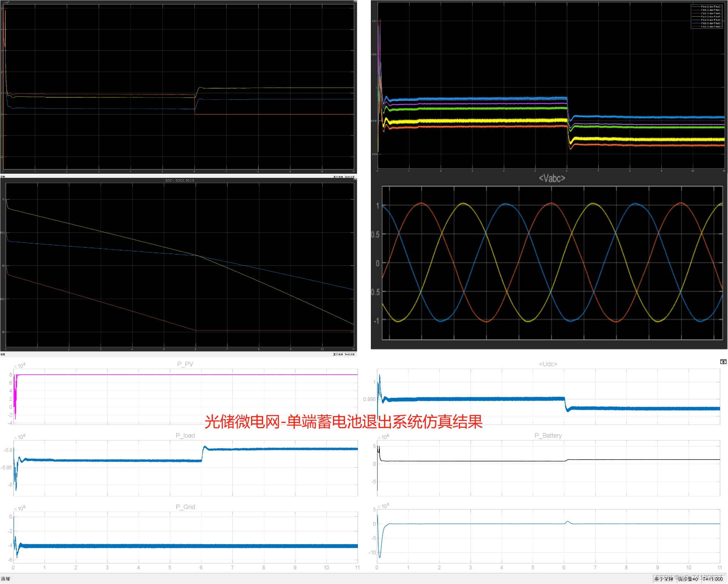Click corner icon of the SOC scope
728x584 pixels.
pos(355,179)
